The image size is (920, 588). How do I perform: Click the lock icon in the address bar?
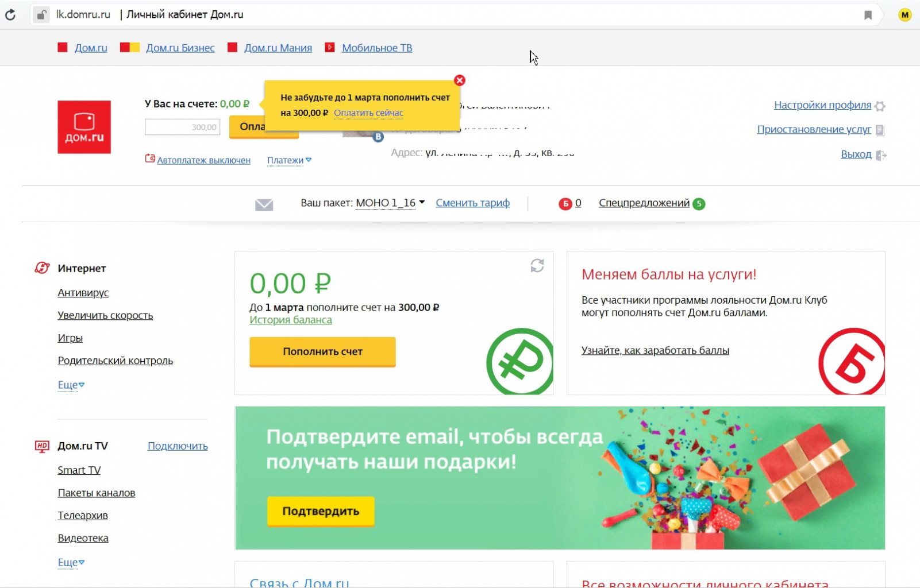41,15
